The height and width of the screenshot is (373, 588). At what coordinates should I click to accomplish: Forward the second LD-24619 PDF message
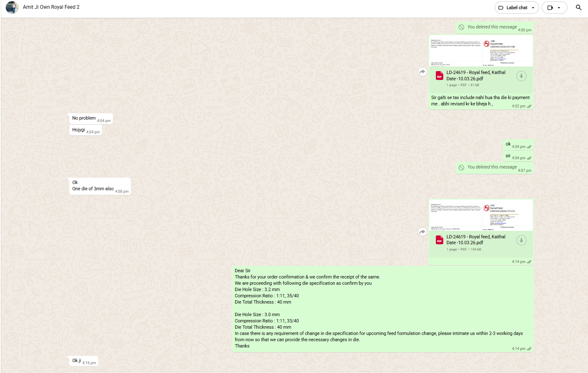(x=422, y=232)
